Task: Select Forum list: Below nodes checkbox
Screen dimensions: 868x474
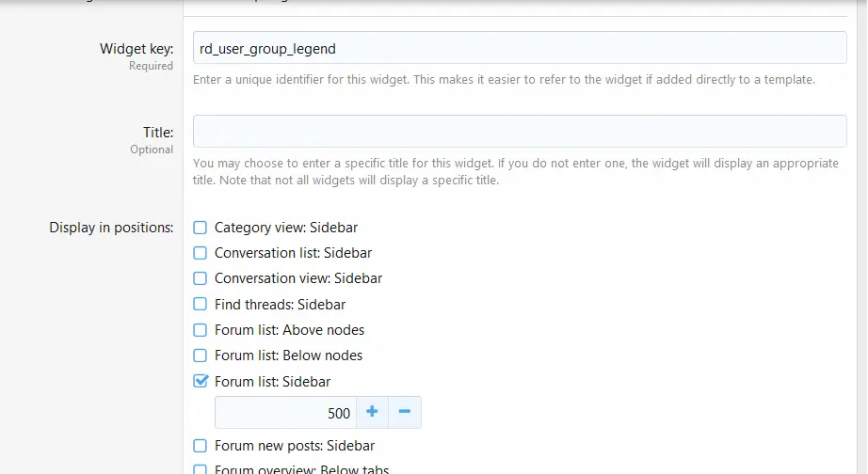Action: (200, 355)
